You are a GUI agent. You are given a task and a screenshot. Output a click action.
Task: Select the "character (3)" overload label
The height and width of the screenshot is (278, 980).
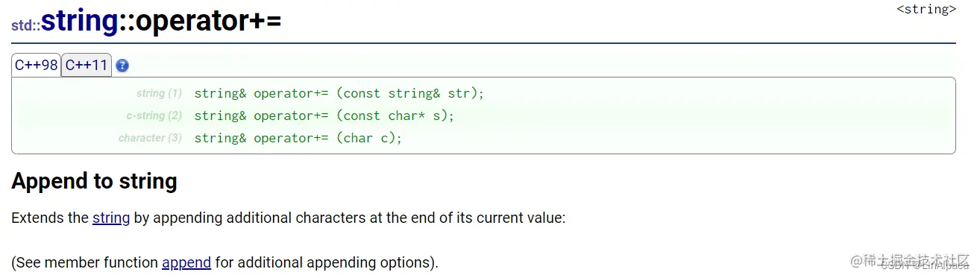(150, 138)
